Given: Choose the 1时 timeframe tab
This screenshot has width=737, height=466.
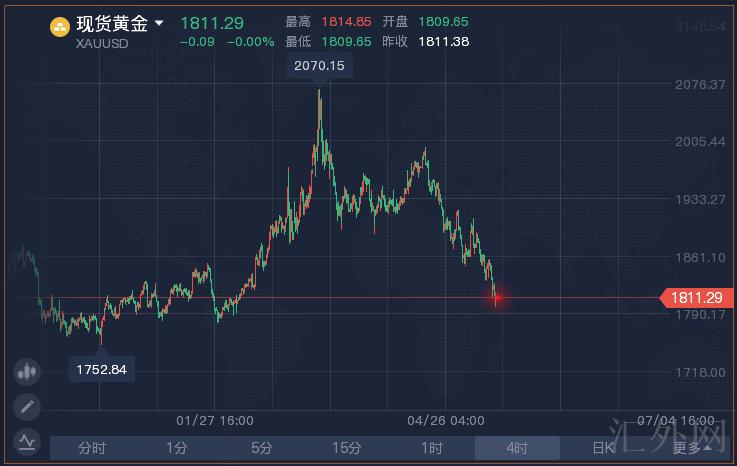Looking at the screenshot, I should pos(432,448).
